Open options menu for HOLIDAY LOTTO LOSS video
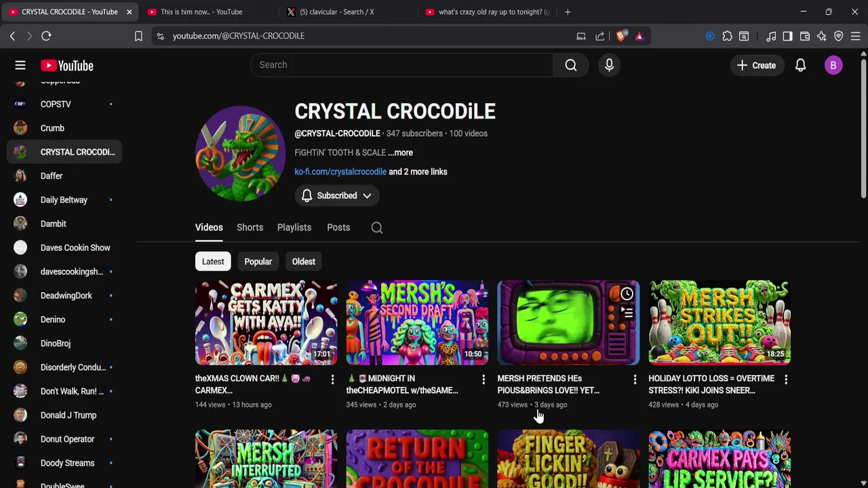 [x=786, y=380]
